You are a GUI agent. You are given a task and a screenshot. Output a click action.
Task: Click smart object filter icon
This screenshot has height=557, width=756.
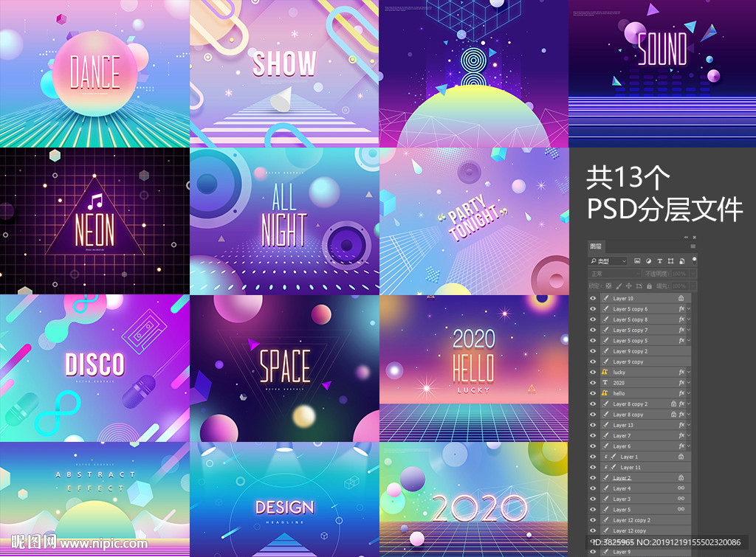[681, 260]
